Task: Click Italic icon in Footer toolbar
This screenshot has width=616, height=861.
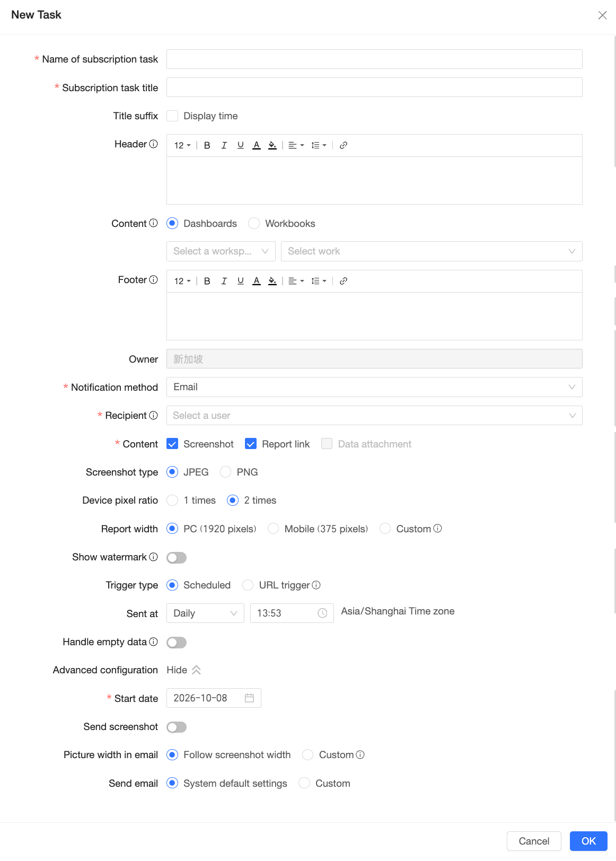Action: point(224,281)
